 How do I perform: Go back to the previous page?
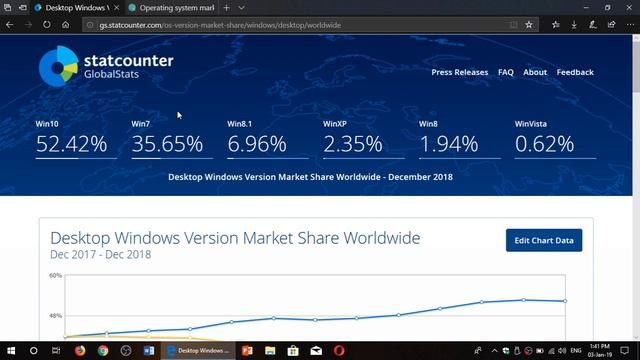[x=9, y=25]
